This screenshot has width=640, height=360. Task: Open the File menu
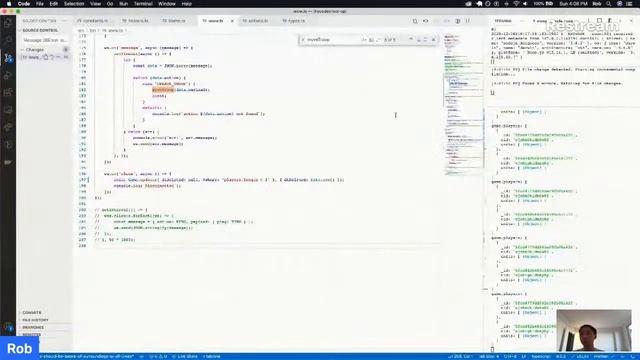click(40, 4)
